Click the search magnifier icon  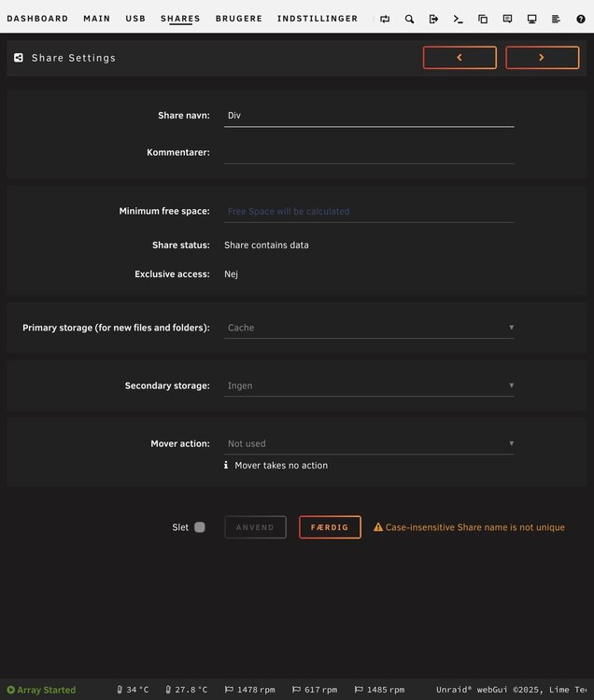(409, 19)
